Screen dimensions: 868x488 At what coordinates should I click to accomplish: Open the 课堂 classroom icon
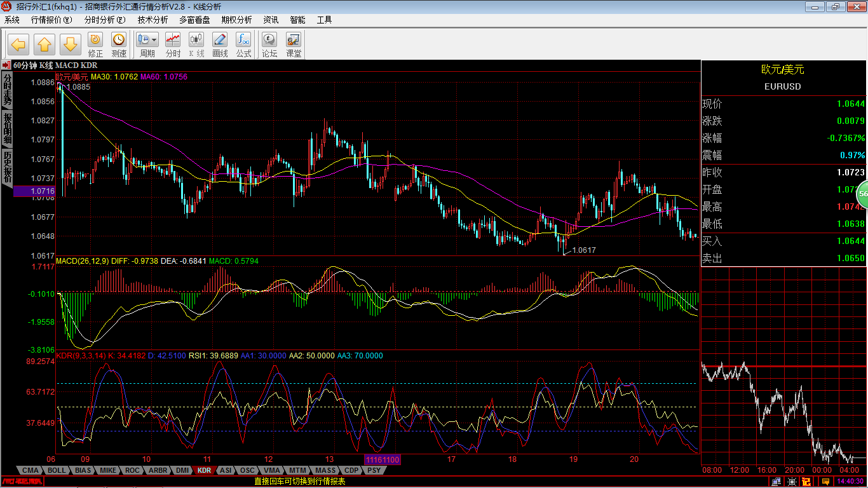tap(294, 41)
